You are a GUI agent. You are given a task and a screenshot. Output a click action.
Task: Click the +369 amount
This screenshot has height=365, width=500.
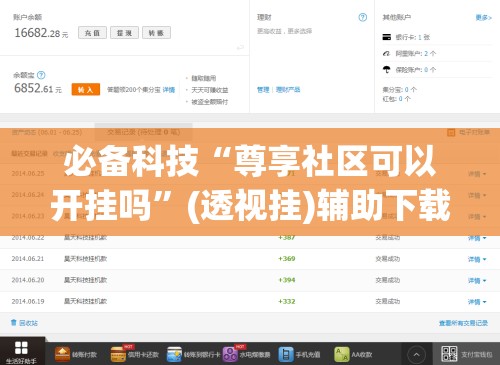point(287,259)
